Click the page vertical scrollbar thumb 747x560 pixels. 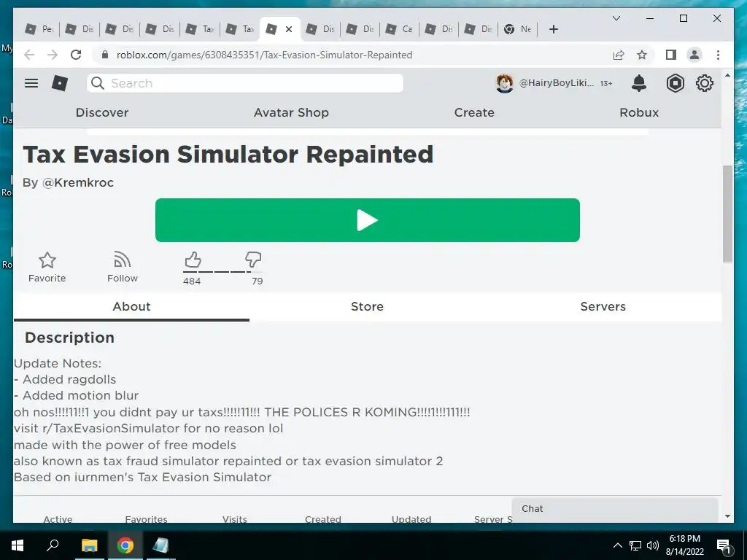727,214
